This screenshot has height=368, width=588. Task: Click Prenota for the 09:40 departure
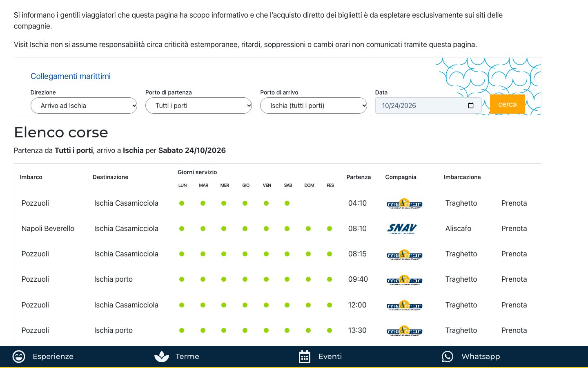click(514, 279)
